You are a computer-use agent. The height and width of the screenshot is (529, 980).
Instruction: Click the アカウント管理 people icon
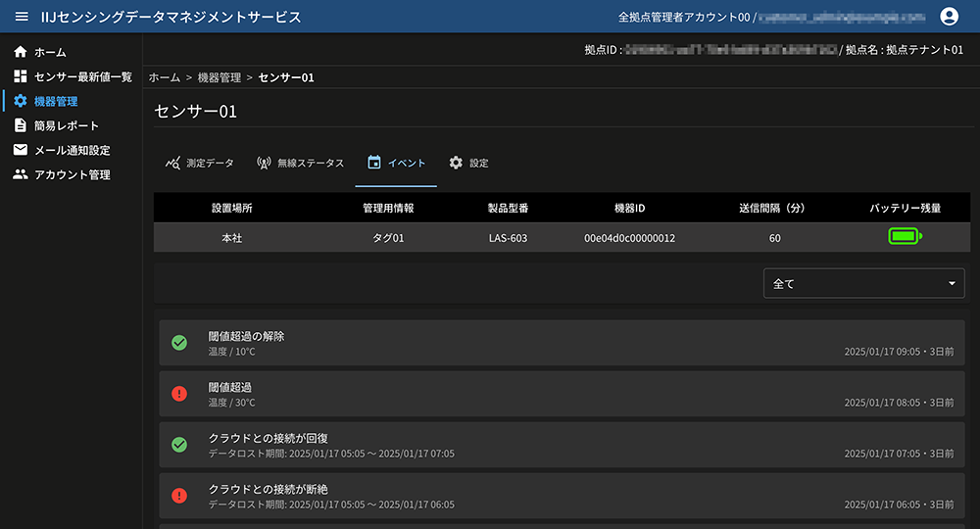21,174
